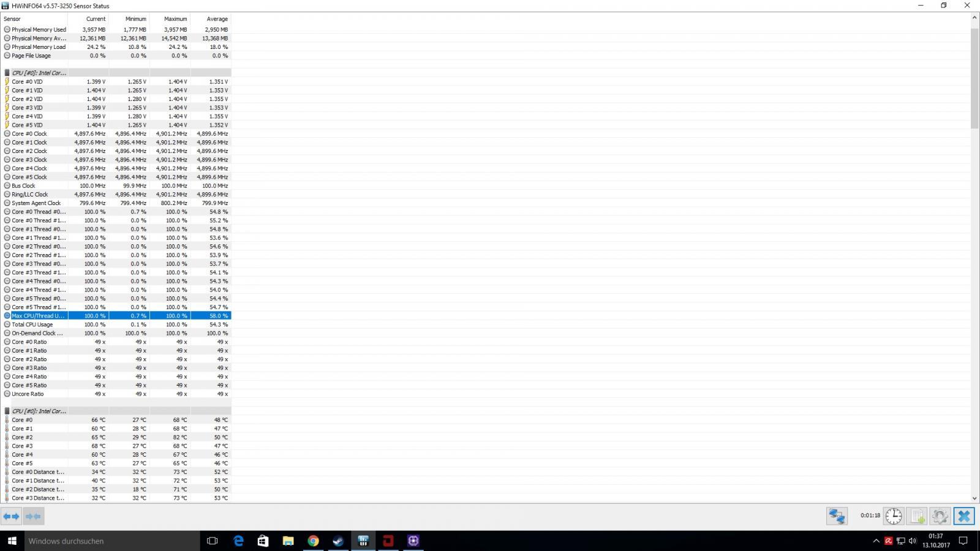Image resolution: width=980 pixels, height=551 pixels.
Task: Open the Action Center notification icon
Action: click(963, 541)
